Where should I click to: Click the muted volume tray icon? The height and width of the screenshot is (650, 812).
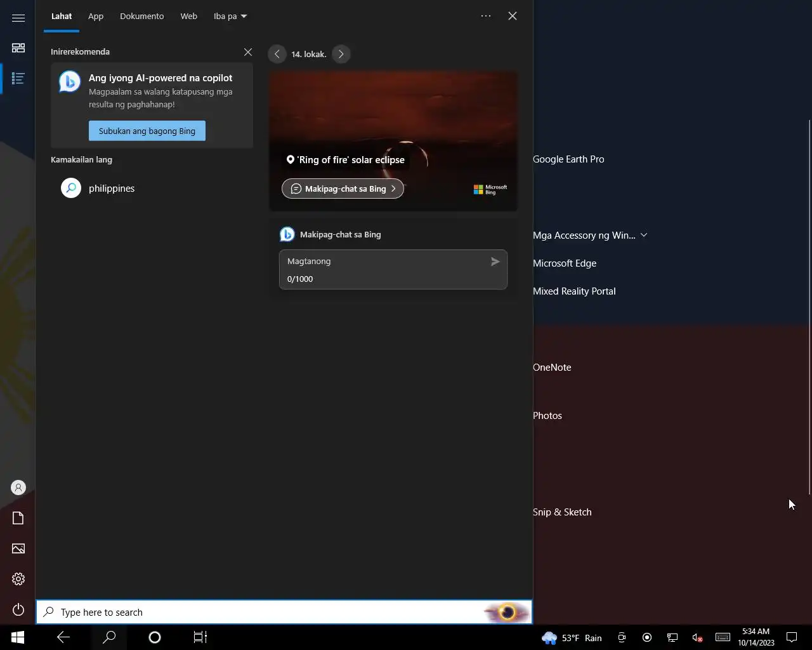click(697, 638)
